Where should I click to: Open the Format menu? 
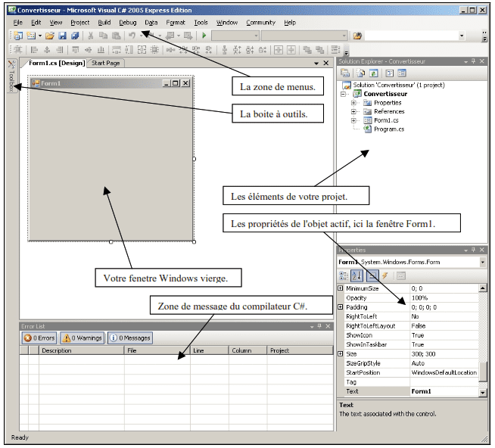click(x=176, y=23)
